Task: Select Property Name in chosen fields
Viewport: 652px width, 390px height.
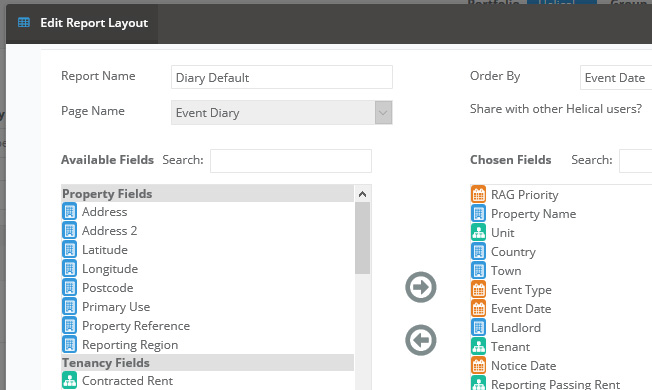Action: point(533,214)
